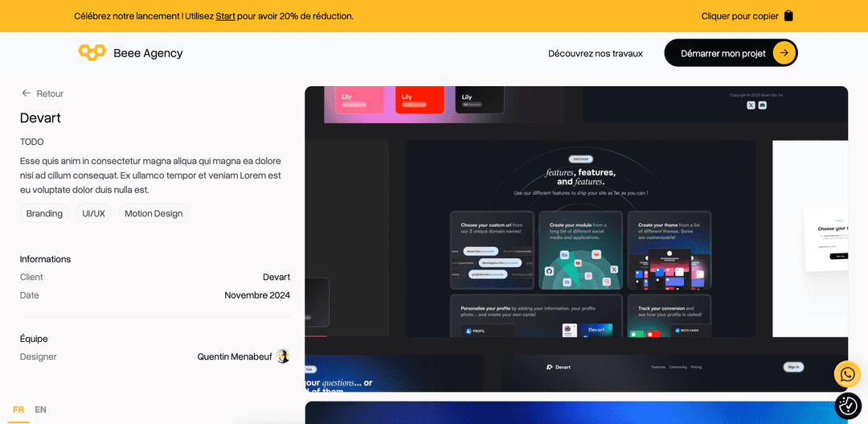
Task: Click the underlined "Start" promo code link
Action: (x=225, y=16)
